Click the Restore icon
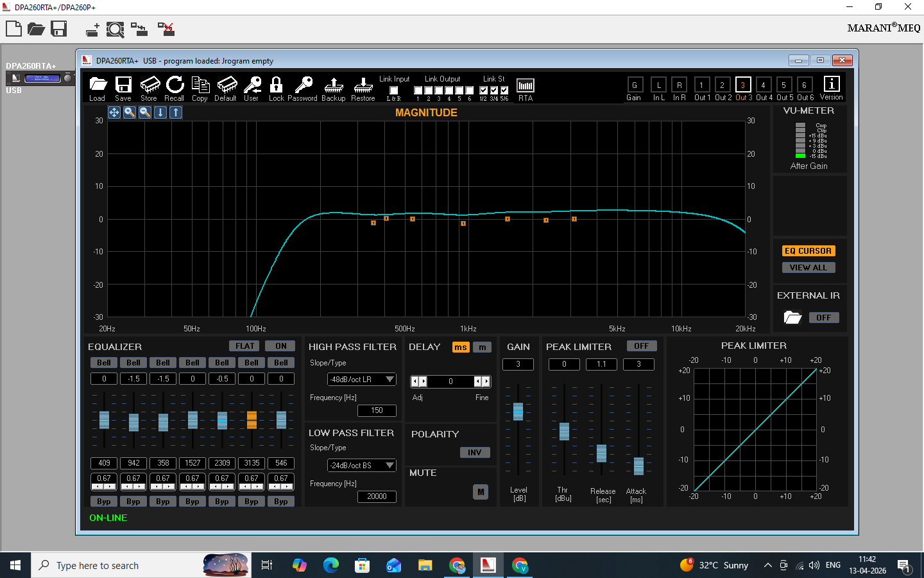 click(363, 85)
